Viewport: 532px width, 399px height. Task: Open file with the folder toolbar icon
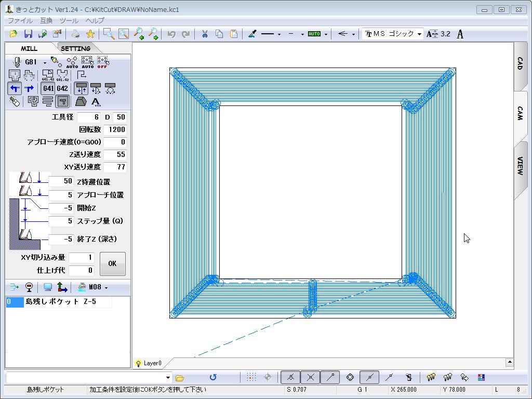pos(13,34)
